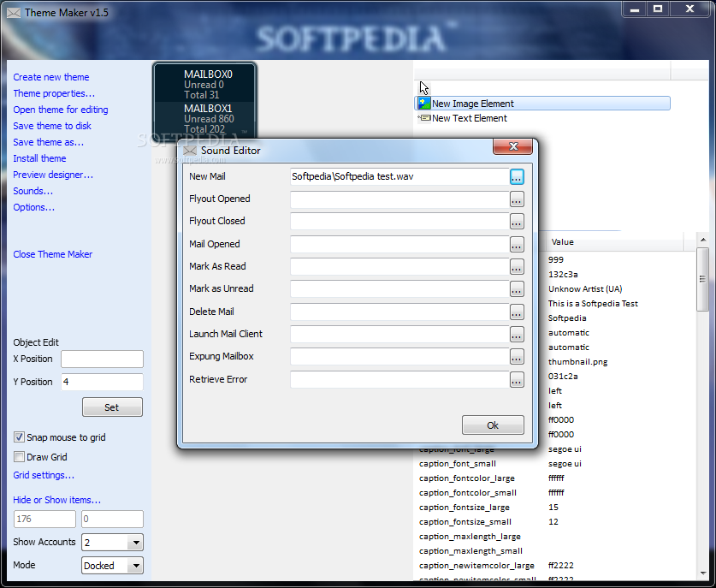Viewport: 716px width, 588px height.
Task: Click the New Mail sound path field
Action: [x=399, y=177]
